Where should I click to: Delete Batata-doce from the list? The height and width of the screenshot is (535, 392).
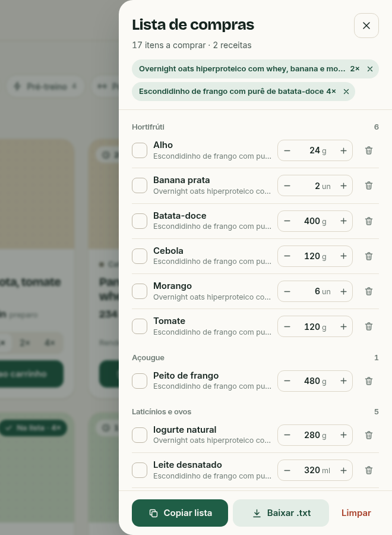click(x=369, y=221)
